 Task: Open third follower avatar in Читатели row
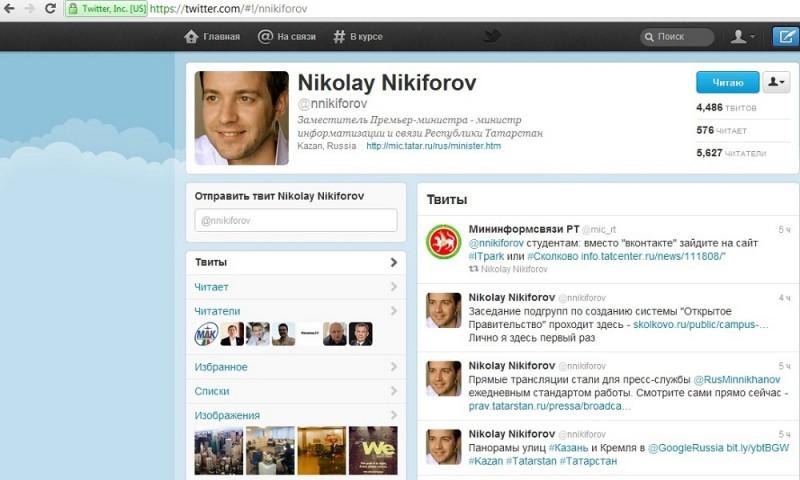[x=258, y=334]
